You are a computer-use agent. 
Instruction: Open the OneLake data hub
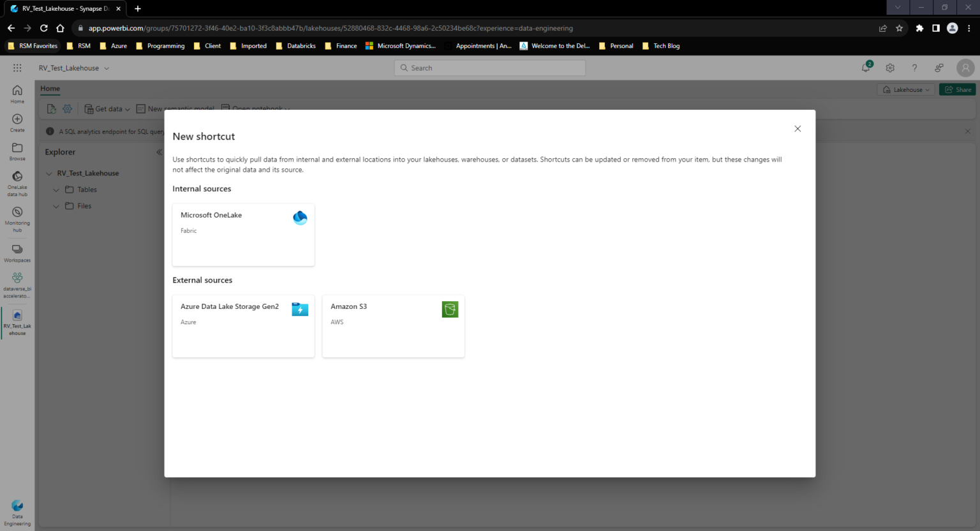pyautogui.click(x=17, y=184)
